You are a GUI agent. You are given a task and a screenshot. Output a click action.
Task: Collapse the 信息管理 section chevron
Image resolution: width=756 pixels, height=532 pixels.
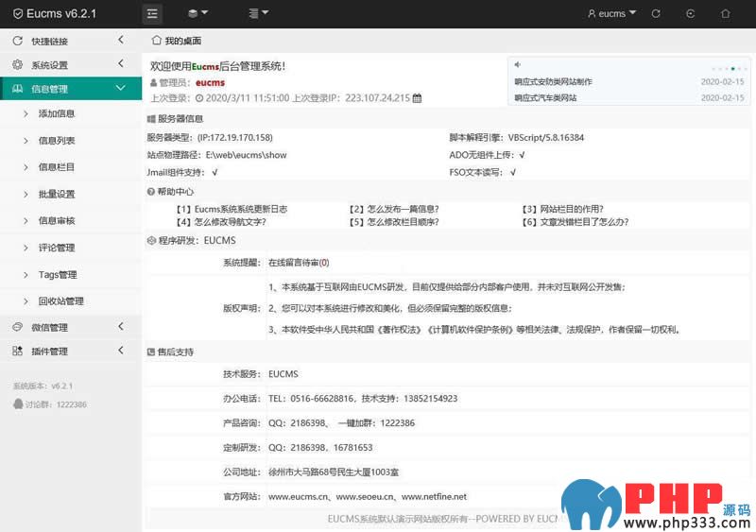click(x=121, y=88)
